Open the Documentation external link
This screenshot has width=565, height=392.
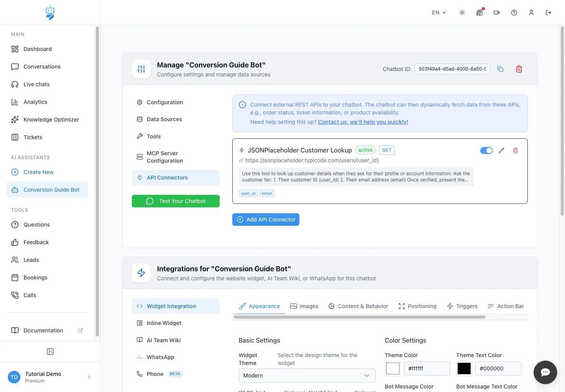tap(47, 330)
